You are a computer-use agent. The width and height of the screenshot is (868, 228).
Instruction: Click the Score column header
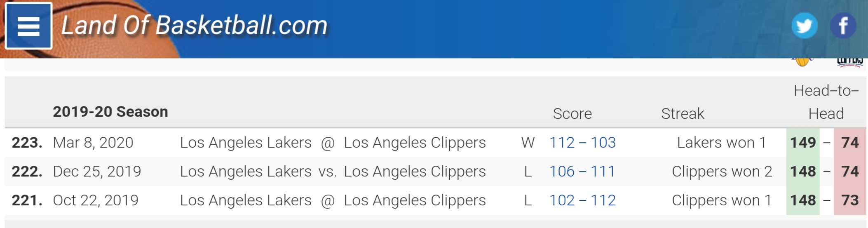point(572,114)
